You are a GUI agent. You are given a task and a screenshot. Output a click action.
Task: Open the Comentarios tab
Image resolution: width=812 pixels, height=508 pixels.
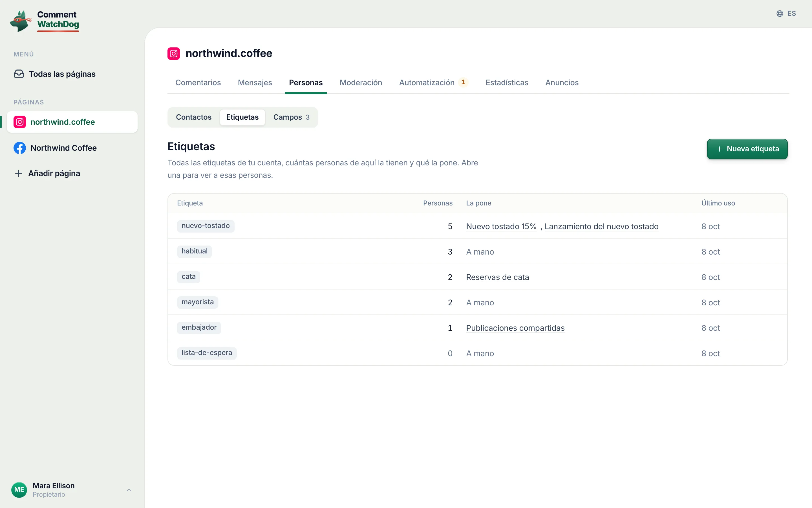click(198, 83)
